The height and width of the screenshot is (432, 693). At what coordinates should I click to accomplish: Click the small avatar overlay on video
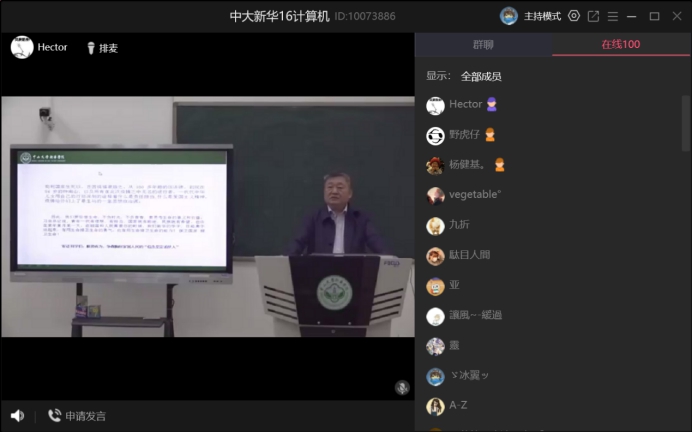(x=402, y=387)
